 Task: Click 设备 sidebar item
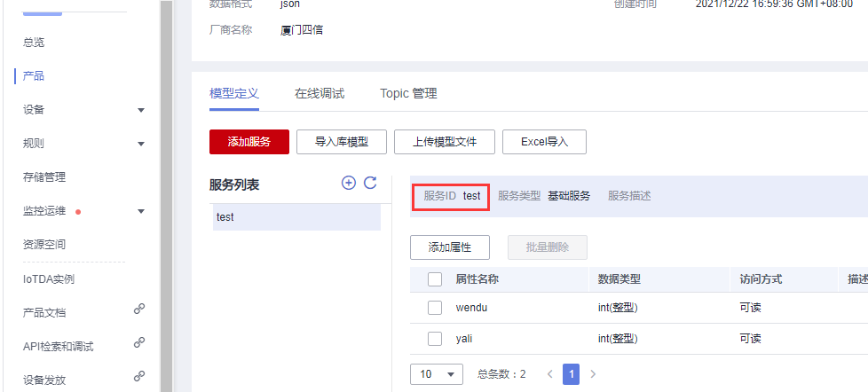click(34, 110)
